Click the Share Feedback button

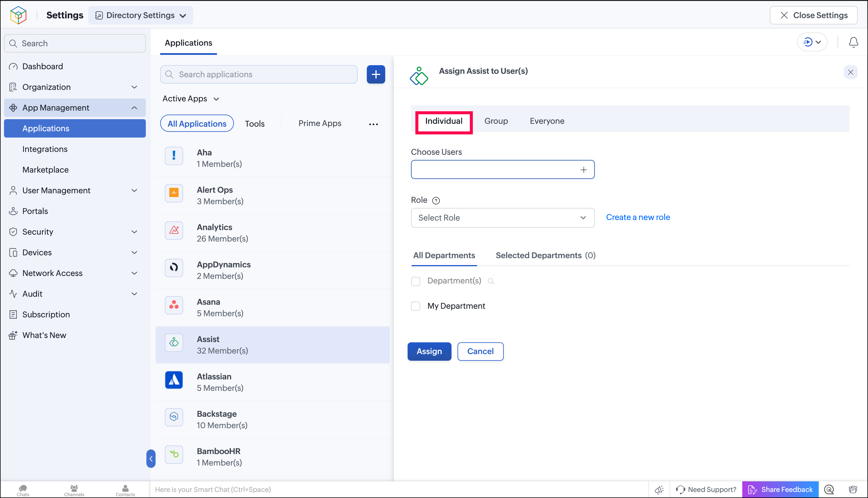pyautogui.click(x=780, y=489)
